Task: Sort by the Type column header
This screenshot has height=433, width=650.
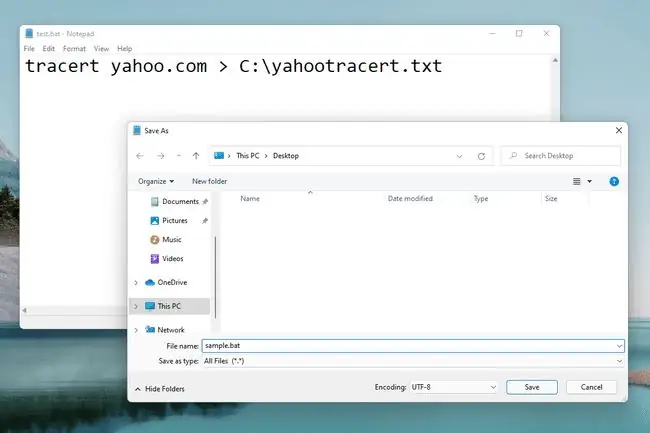Action: point(481,198)
